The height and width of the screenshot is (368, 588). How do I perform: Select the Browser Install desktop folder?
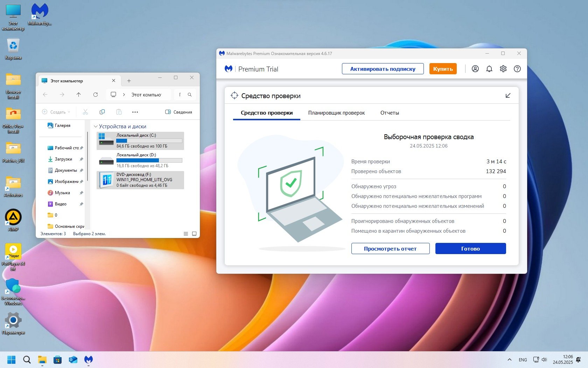tap(13, 86)
